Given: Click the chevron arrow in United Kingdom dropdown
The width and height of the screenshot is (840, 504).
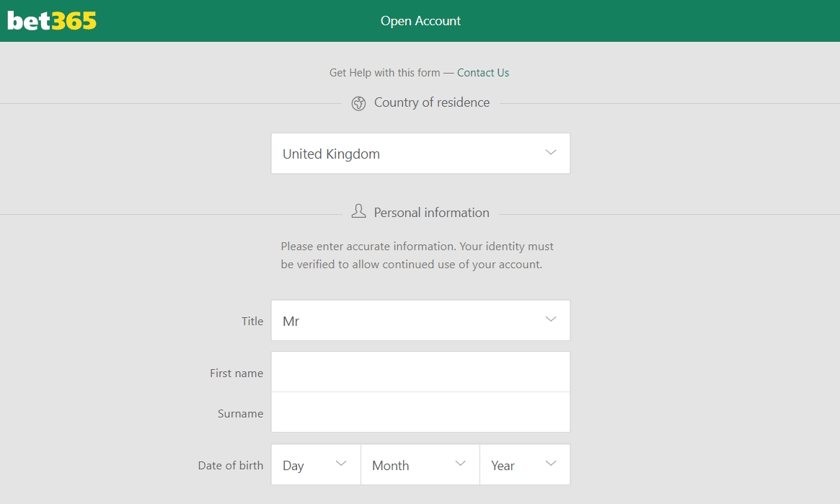Looking at the screenshot, I should 551,153.
